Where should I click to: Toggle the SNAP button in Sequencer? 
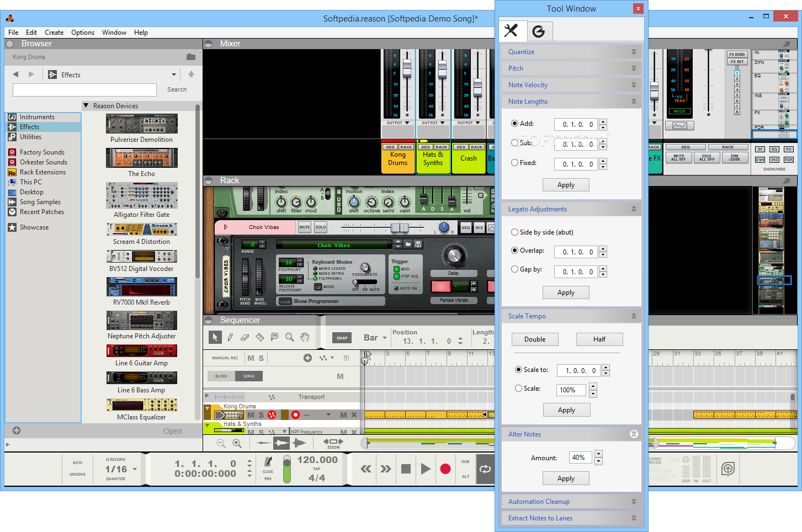coord(342,338)
